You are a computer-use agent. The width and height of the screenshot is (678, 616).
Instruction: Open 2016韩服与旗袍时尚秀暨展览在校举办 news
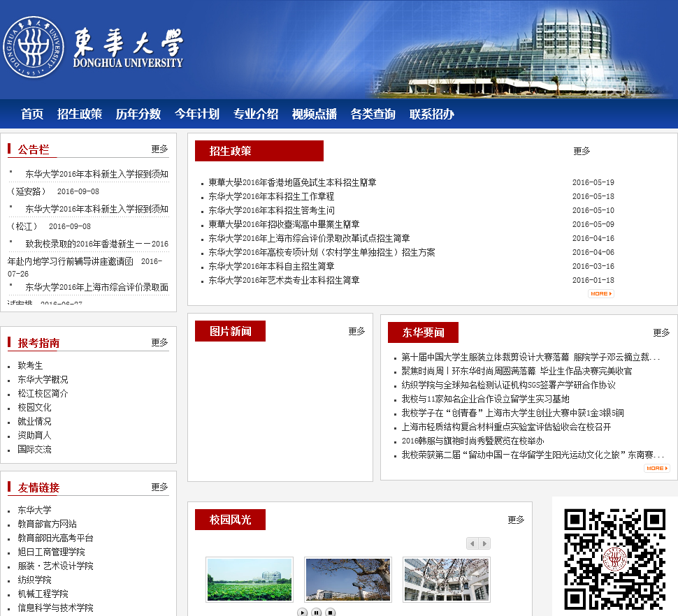(473, 441)
